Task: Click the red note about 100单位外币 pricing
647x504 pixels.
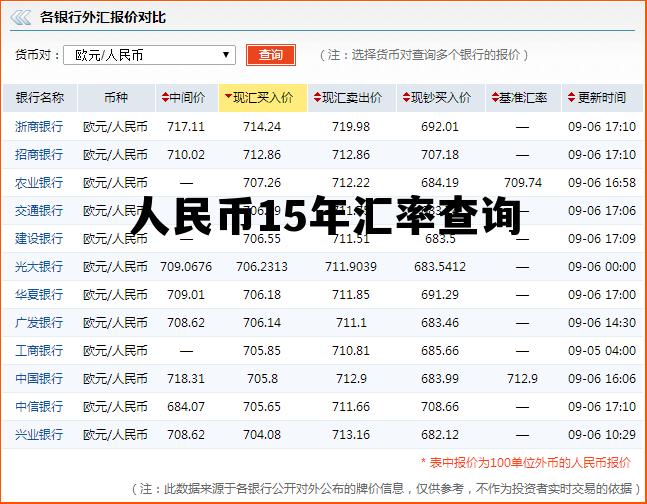Action: tap(526, 463)
